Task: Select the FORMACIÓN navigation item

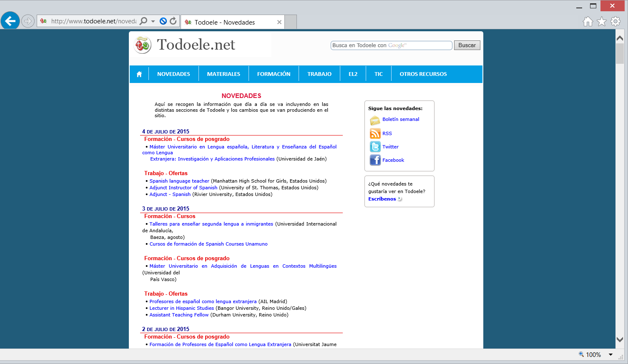Action: click(x=274, y=74)
